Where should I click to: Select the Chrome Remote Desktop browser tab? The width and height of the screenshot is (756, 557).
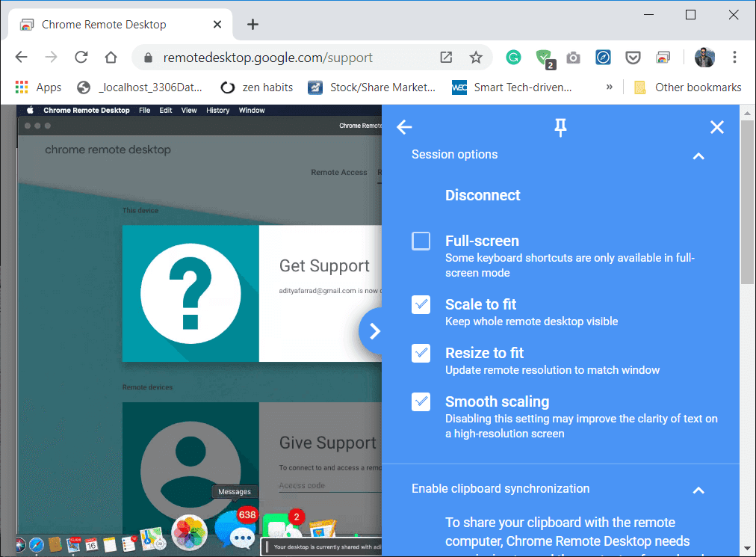pos(120,24)
